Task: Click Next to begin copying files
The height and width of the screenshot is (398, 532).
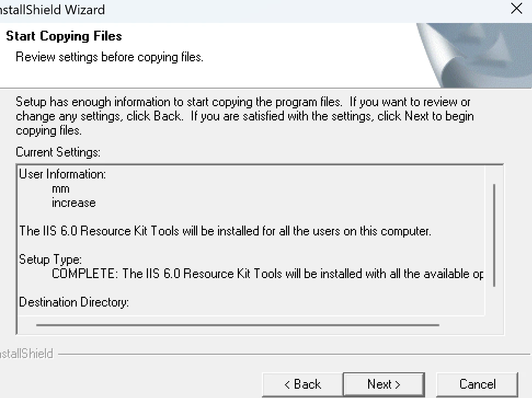Action: 384,384
